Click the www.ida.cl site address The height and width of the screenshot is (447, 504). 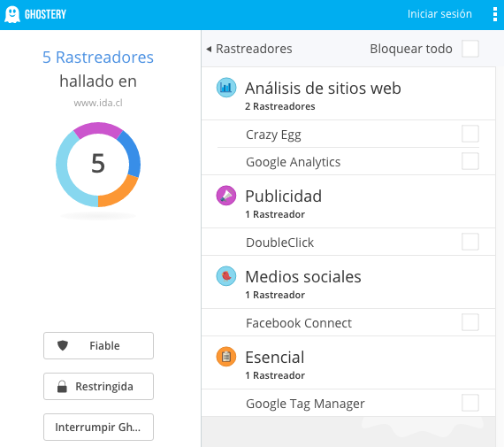(x=98, y=103)
